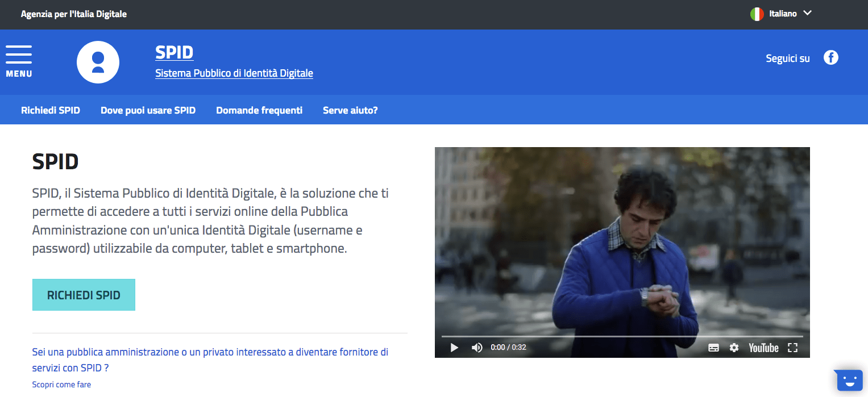Play the YouTube video
This screenshot has height=397, width=868.
[x=454, y=348]
